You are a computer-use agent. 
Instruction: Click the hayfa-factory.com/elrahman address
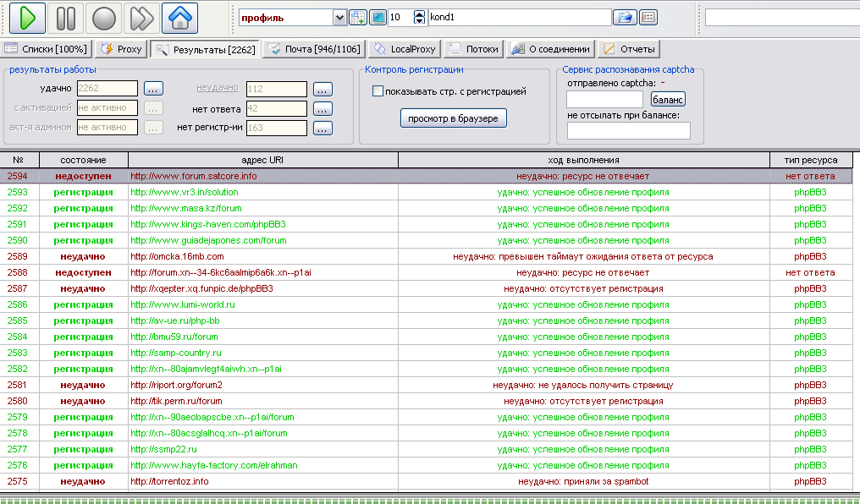pos(214,465)
